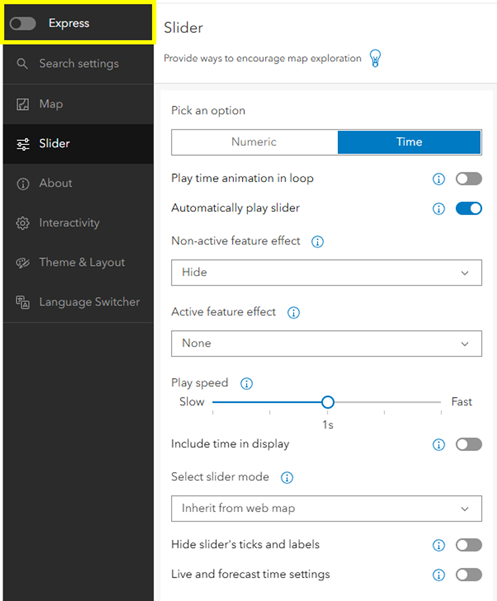This screenshot has width=497, height=601.
Task: Enable Live and forecast time settings
Action: (469, 575)
